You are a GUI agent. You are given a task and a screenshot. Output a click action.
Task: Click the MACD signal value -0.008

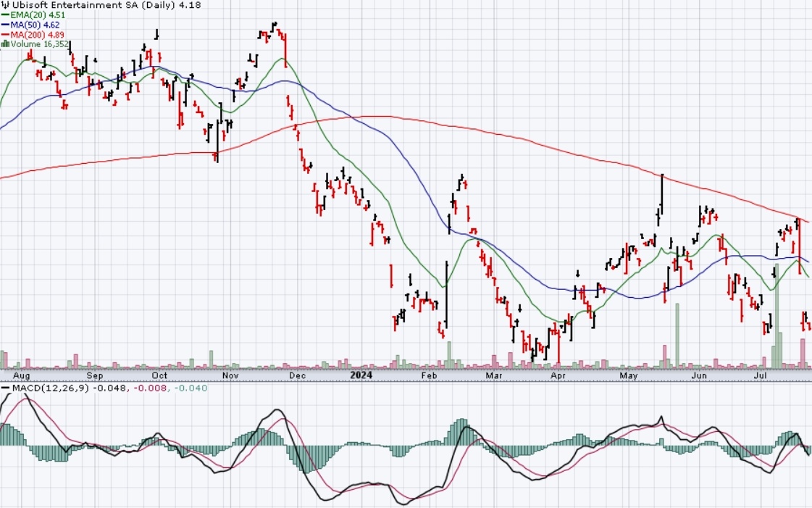(x=150, y=388)
